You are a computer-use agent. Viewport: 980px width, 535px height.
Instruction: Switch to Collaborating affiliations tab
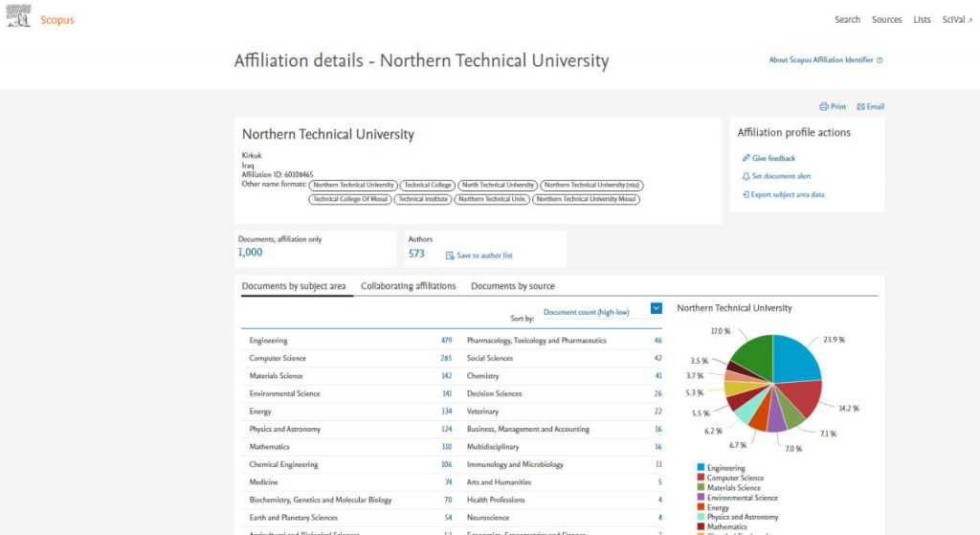click(408, 286)
